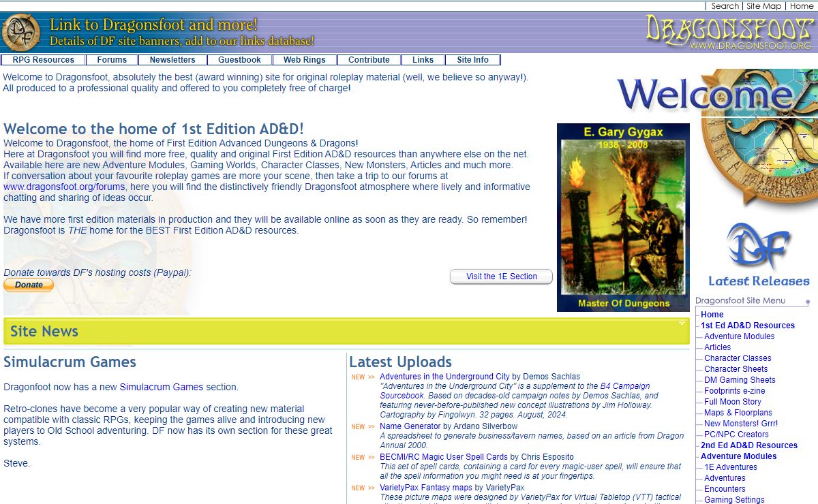Open Footprints e-zine in the site menu

point(735,391)
